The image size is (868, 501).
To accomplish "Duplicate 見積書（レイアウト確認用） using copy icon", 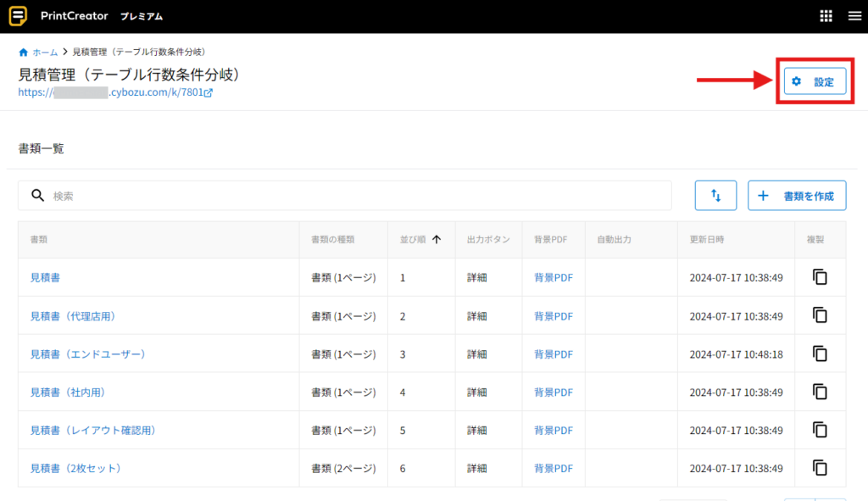I will point(820,430).
